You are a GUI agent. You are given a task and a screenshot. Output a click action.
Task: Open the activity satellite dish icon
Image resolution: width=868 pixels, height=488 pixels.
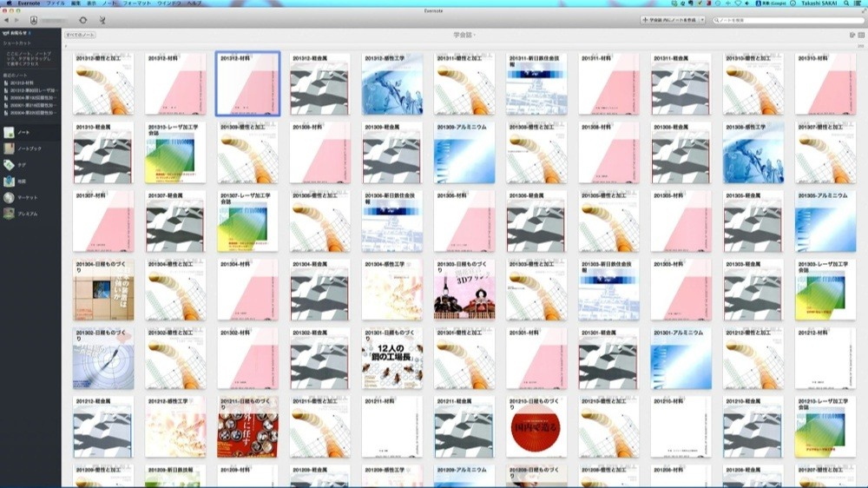(x=102, y=20)
